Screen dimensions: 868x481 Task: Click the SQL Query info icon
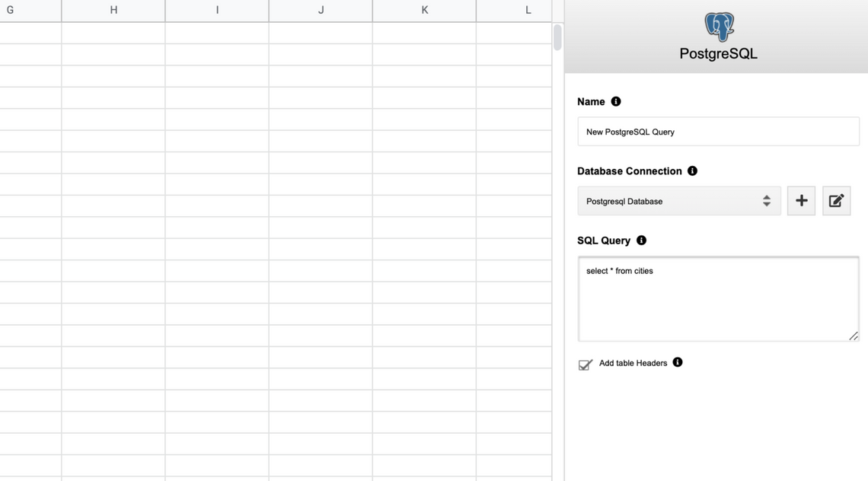(641, 240)
